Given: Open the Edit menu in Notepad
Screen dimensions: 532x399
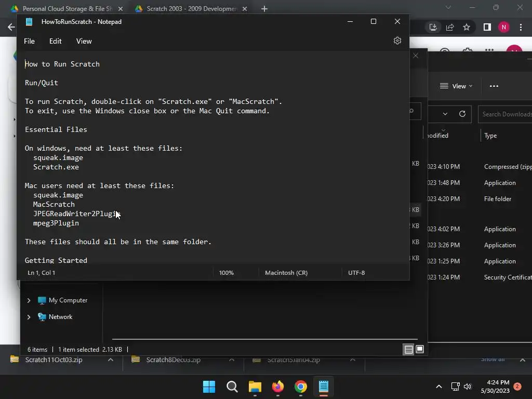Looking at the screenshot, I should tap(55, 41).
